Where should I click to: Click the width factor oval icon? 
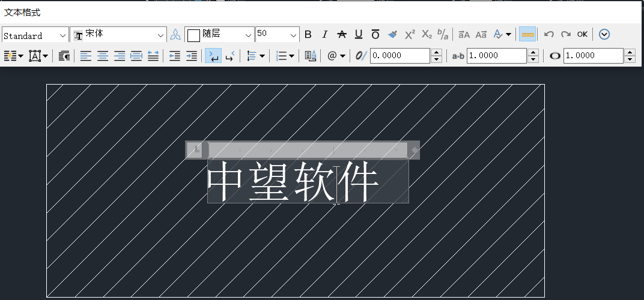click(555, 56)
